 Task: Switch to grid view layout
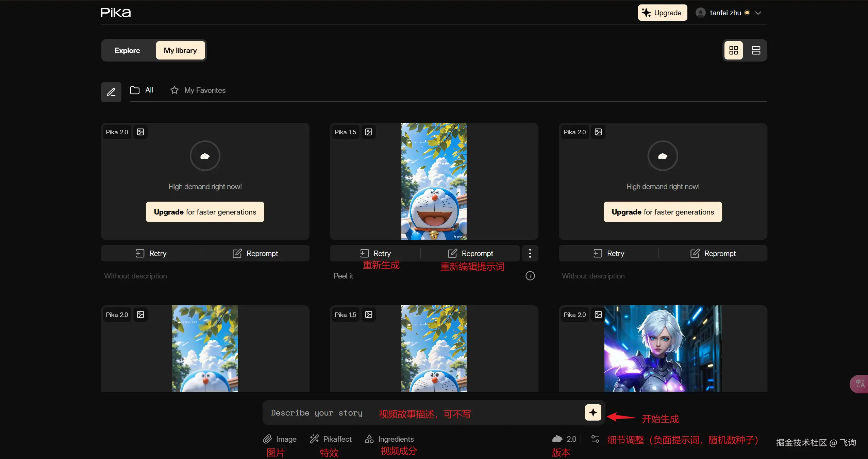tap(733, 50)
